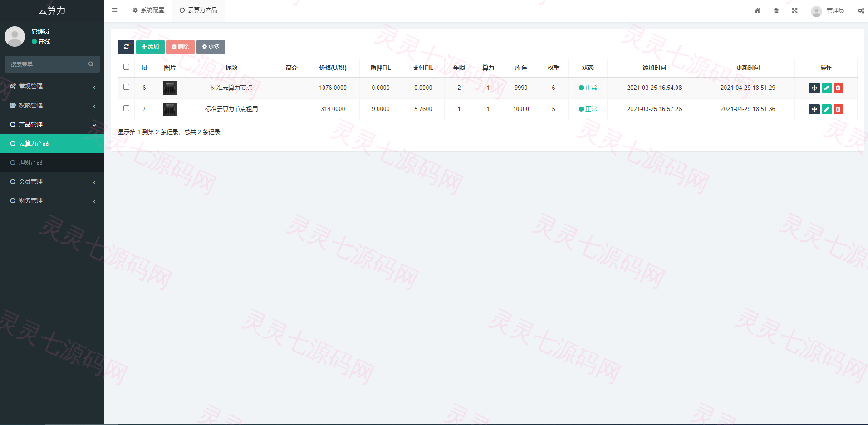
Task: Toggle the 正常 status of row Id 7
Action: (x=588, y=109)
